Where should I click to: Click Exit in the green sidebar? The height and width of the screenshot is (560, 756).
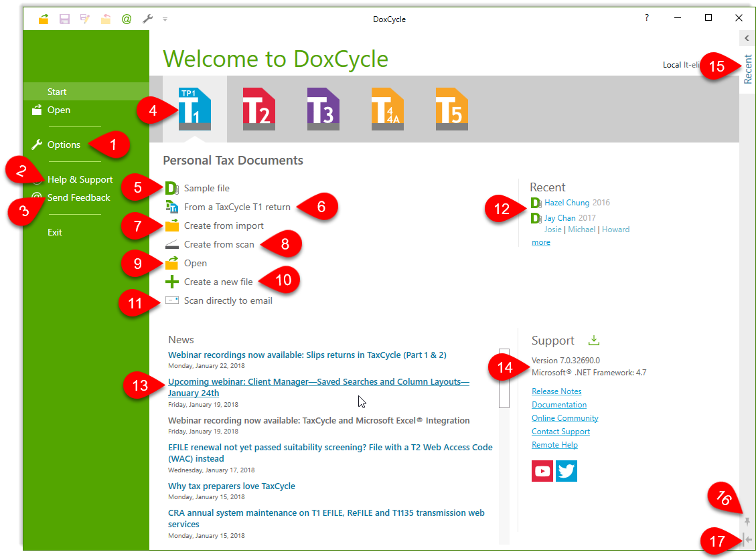click(x=54, y=232)
